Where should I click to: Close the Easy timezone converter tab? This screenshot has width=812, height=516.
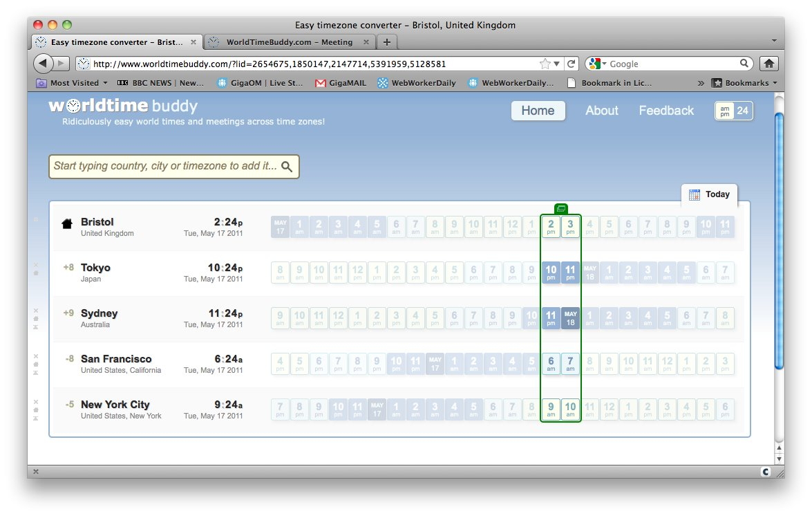(193, 42)
